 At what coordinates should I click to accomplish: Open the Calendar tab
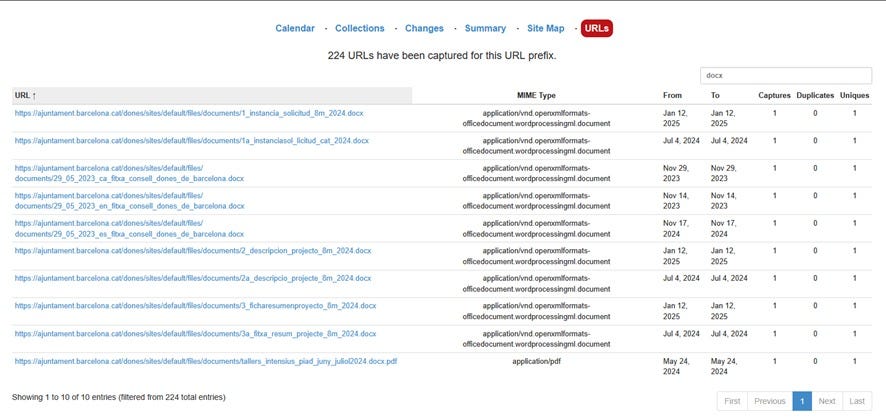pos(294,28)
